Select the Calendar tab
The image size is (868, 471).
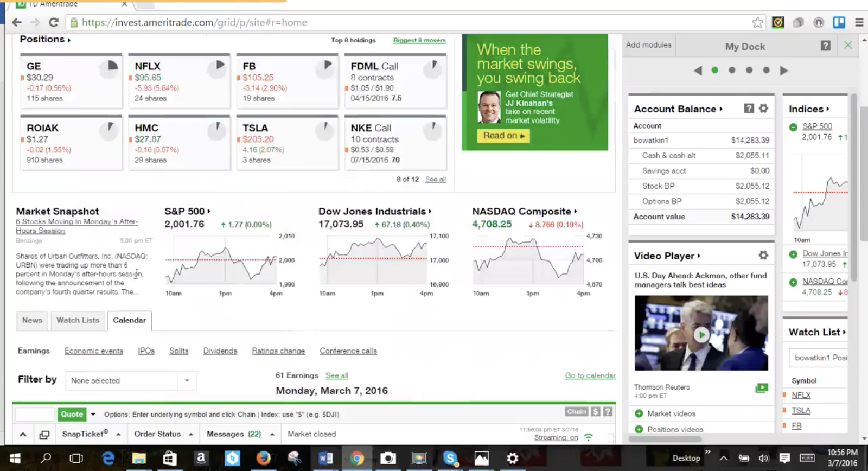[x=130, y=320]
